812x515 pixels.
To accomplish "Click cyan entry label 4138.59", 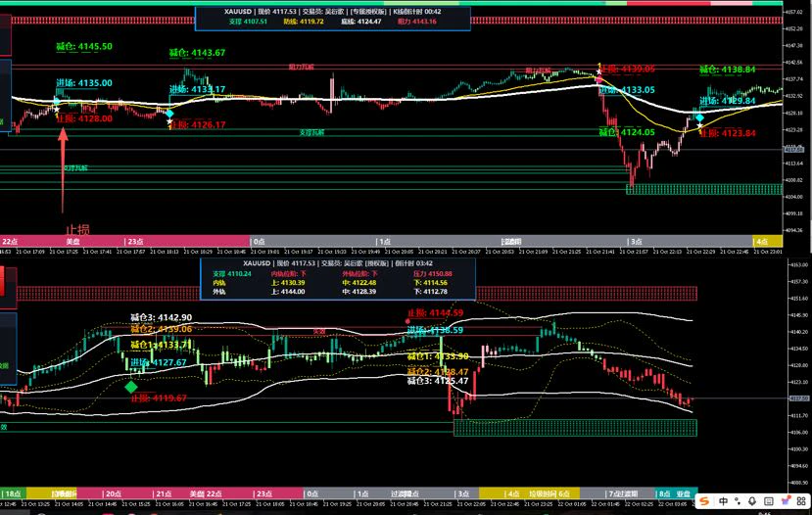I will tap(435, 330).
